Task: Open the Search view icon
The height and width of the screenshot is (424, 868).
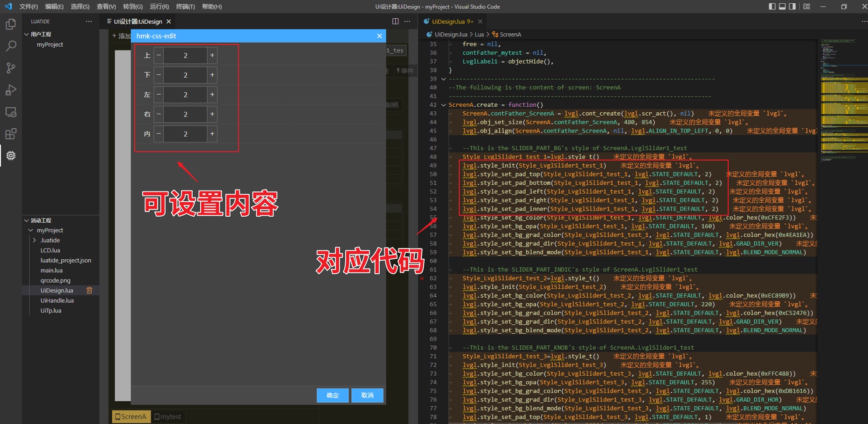Action: point(10,46)
